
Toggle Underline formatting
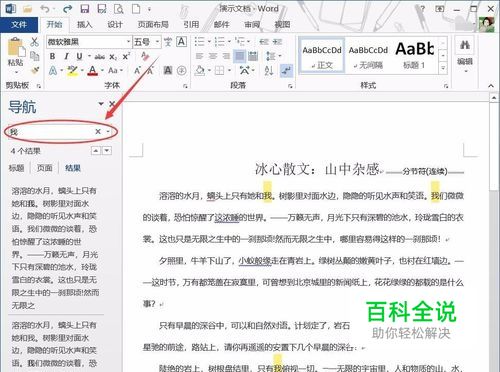coord(79,56)
